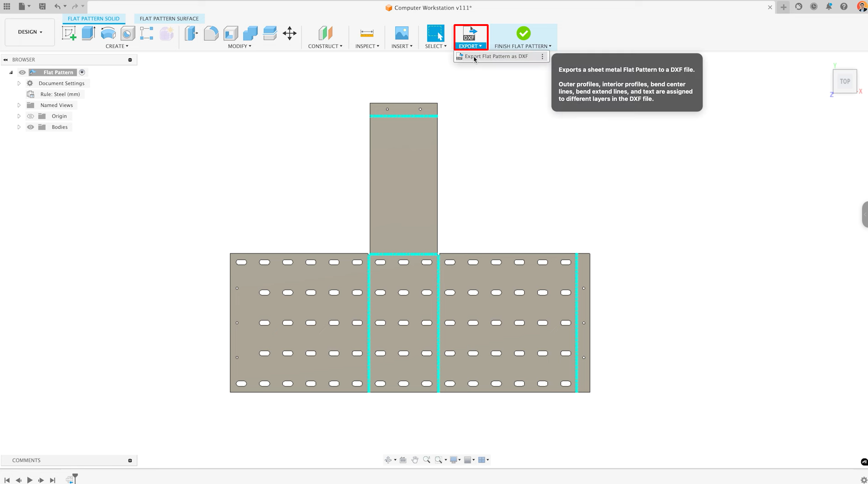Jump to timeline beginning
868x484 pixels.
7,480
